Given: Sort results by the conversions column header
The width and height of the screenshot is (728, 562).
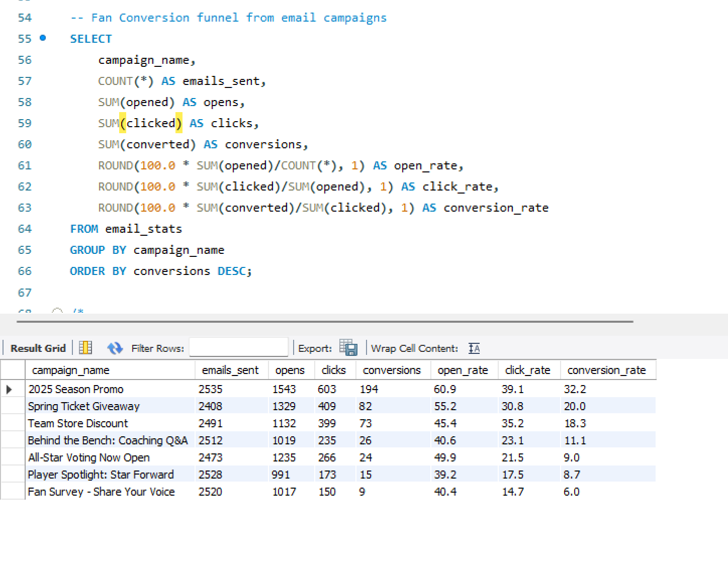Looking at the screenshot, I should click(392, 370).
